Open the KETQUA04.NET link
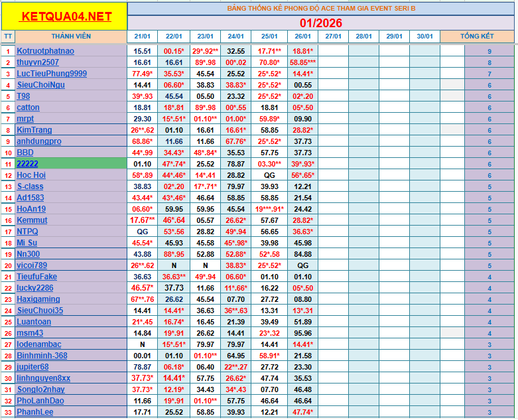This screenshot has height=420, width=518. point(66,16)
